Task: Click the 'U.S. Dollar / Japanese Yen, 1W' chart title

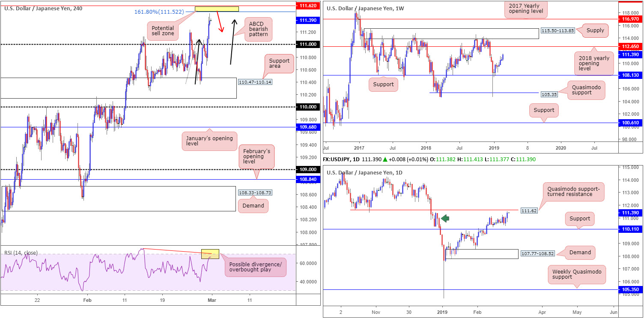Action: 365,9
